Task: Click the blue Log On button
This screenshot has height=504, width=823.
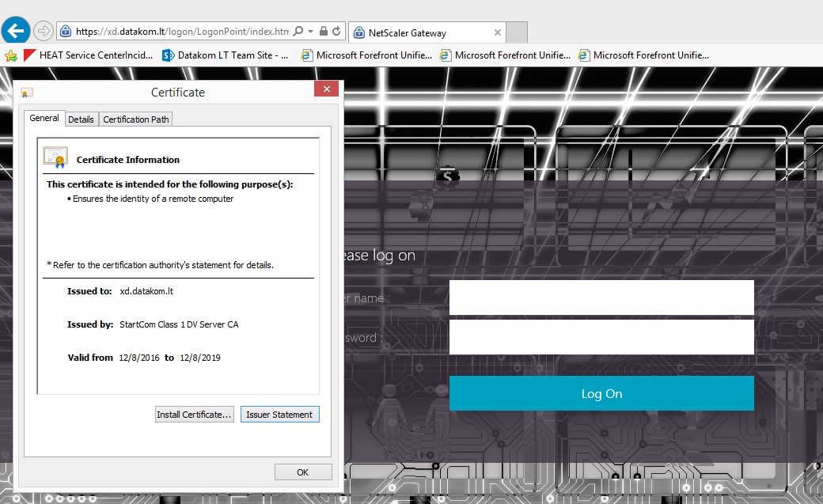Action: [x=601, y=393]
